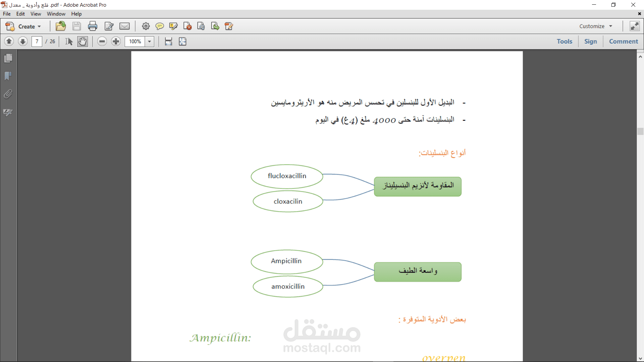Zoom out with minus button
The width and height of the screenshot is (644, 362).
(102, 41)
